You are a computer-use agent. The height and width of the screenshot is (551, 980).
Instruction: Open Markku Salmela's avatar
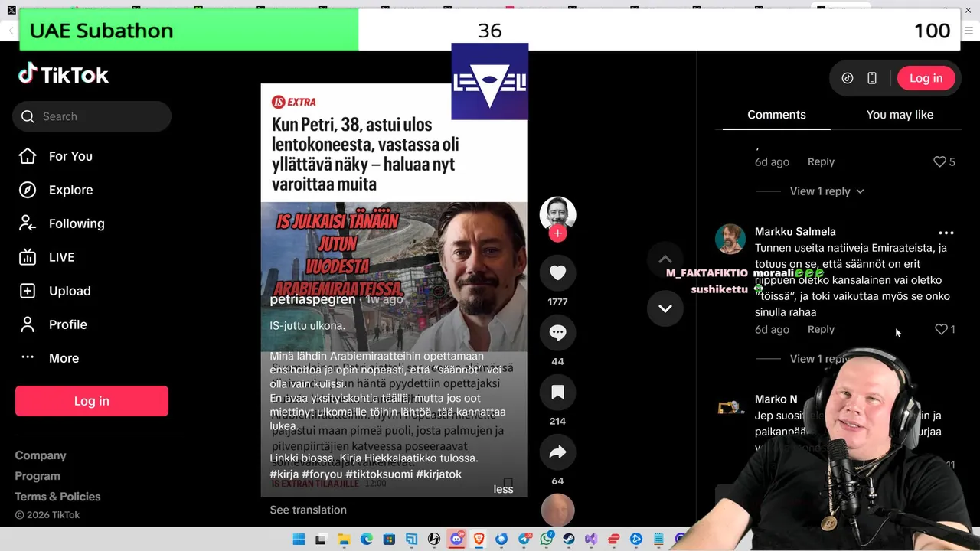tap(730, 239)
